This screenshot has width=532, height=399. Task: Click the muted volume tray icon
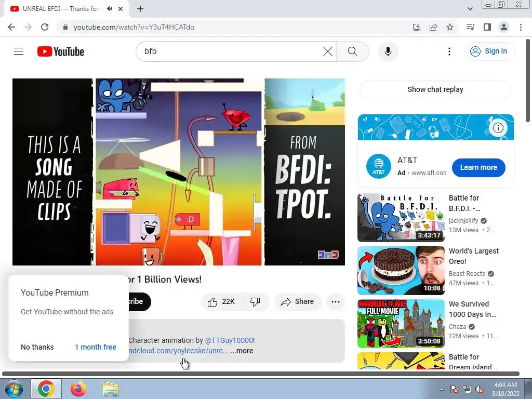pyautogui.click(x=480, y=389)
